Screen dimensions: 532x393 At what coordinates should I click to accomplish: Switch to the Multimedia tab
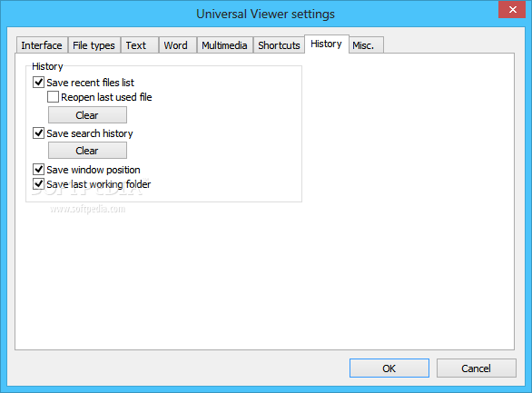coord(224,45)
